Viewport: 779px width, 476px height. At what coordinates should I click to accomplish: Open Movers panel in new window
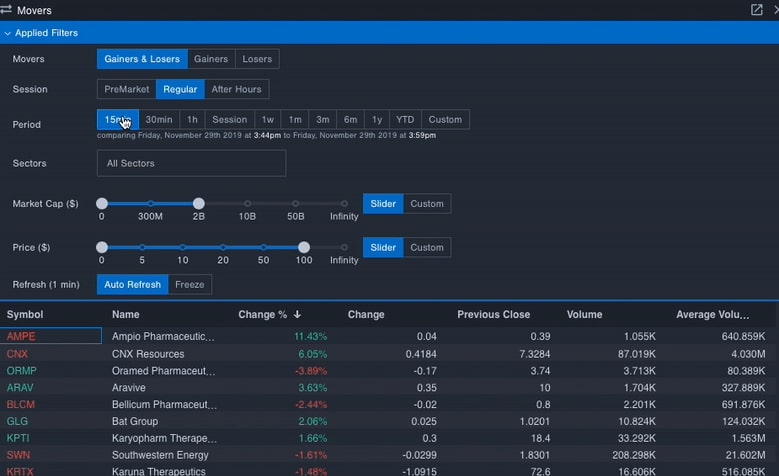757,10
